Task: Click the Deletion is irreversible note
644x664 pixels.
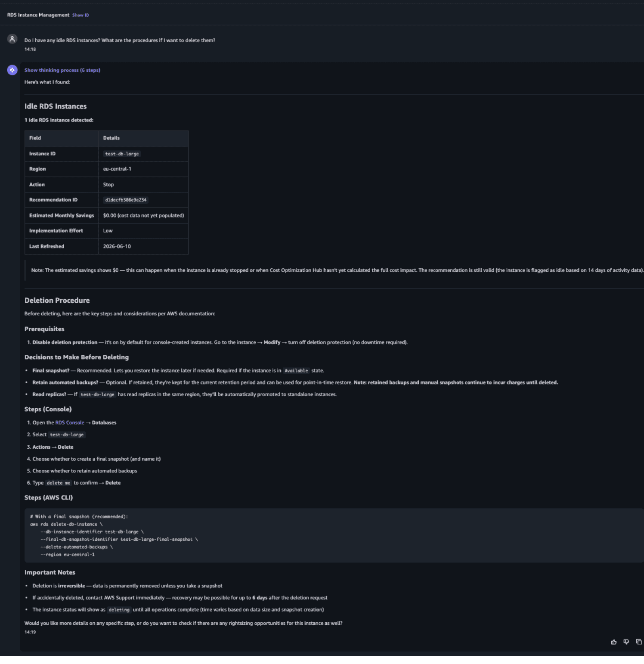Action: point(127,586)
